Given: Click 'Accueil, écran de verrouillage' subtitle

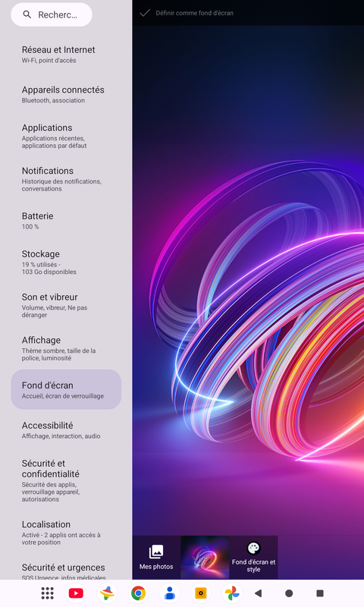Looking at the screenshot, I should (63, 396).
